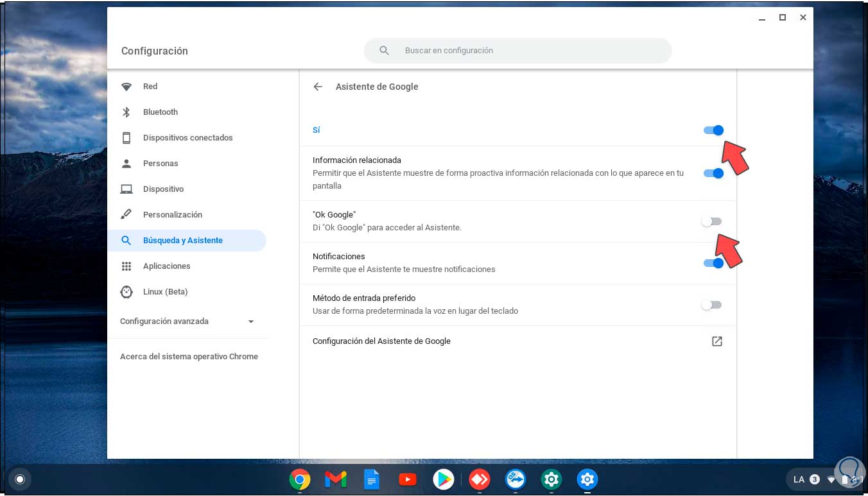The image size is (868, 496).
Task: Click the Di "Ok Google" description text
Action: [x=387, y=228]
